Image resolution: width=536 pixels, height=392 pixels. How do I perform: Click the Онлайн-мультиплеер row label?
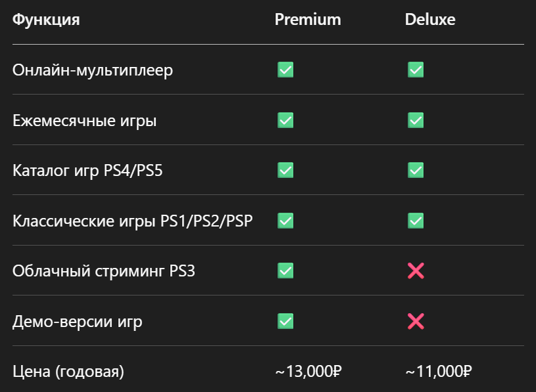click(93, 70)
